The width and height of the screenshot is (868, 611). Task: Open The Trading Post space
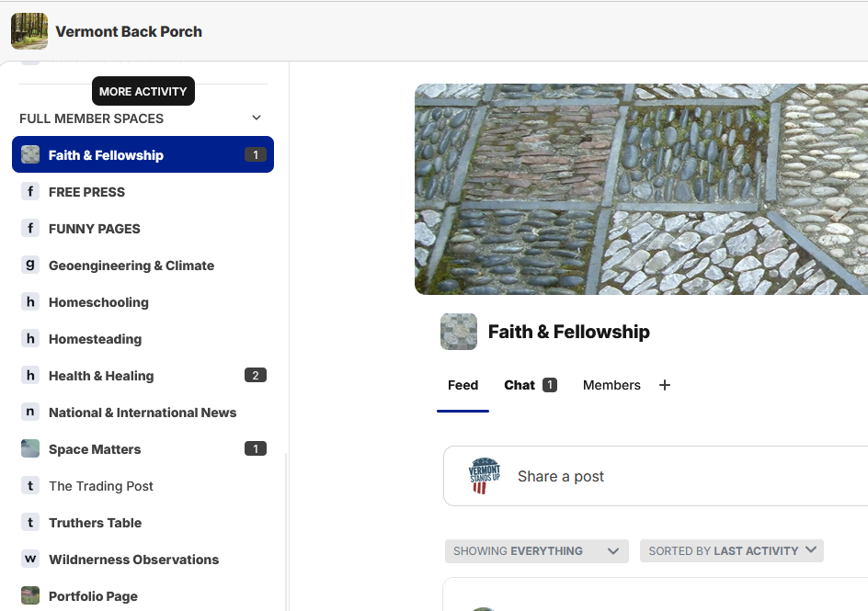[x=101, y=485]
